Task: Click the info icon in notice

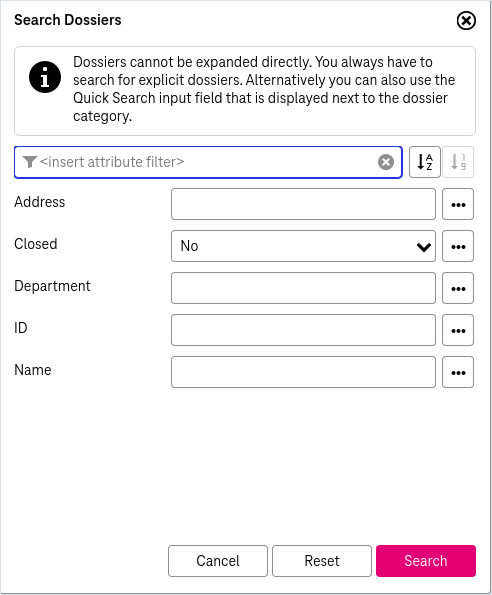Action: [x=45, y=77]
